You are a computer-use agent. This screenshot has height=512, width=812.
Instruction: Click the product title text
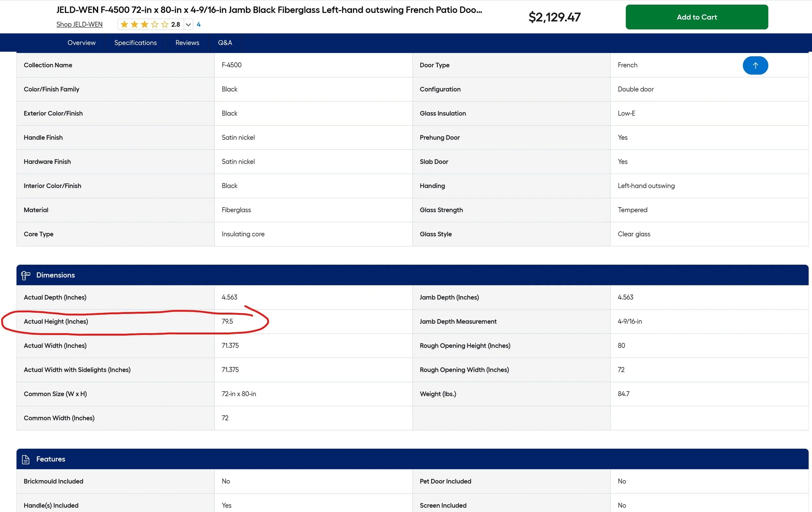[x=269, y=10]
